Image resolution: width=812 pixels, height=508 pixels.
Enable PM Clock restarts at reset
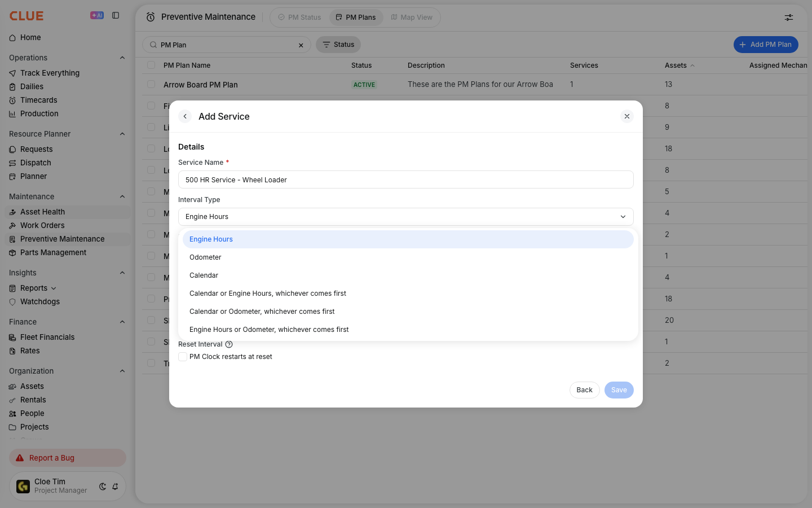(x=183, y=357)
